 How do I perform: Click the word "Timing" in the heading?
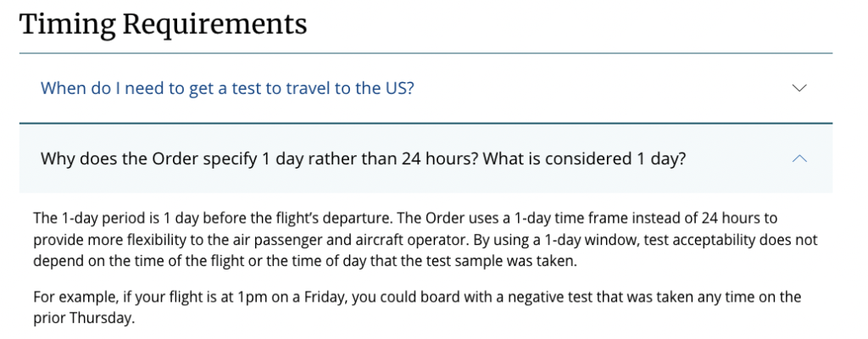pyautogui.click(x=67, y=24)
